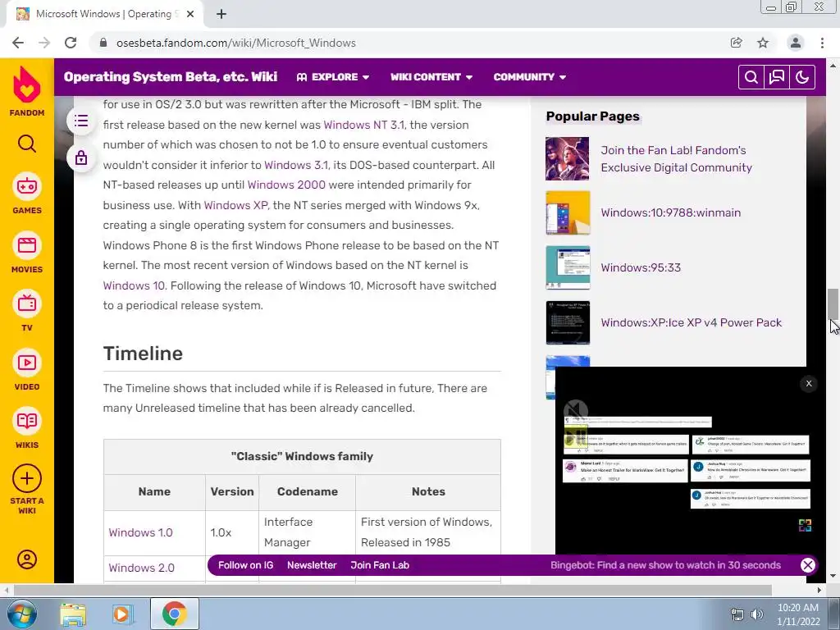
Task: Share this page from address bar
Action: (736, 43)
